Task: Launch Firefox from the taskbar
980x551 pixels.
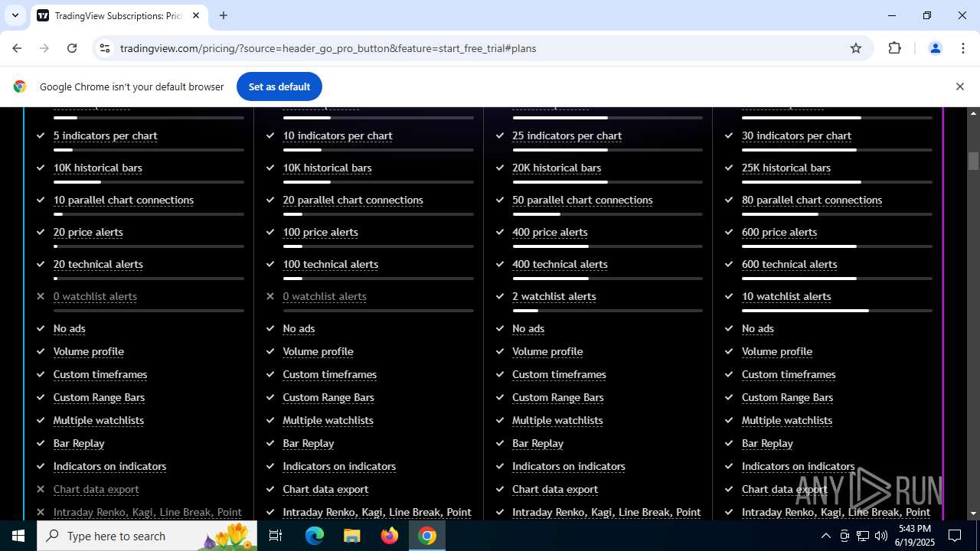Action: pos(390,536)
